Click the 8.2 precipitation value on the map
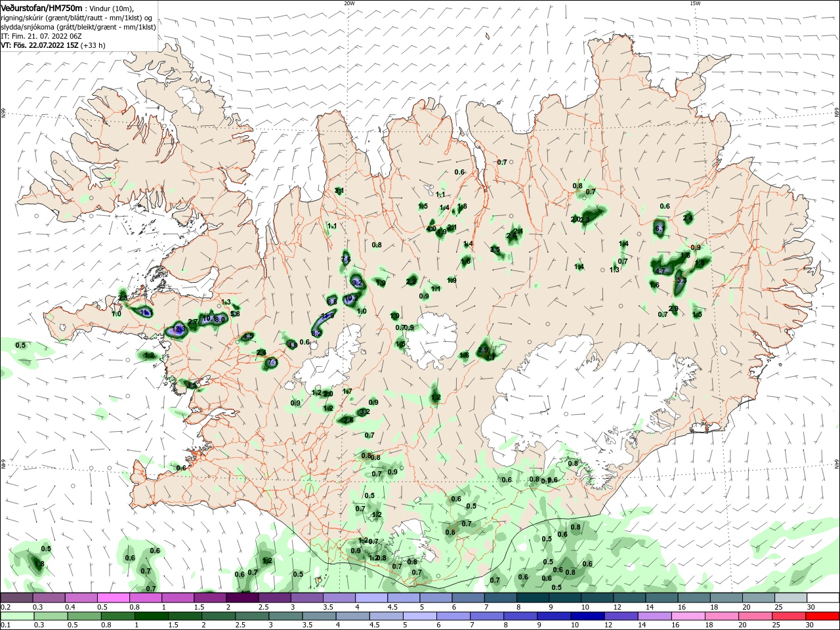This screenshot has width=840, height=630. [316, 333]
